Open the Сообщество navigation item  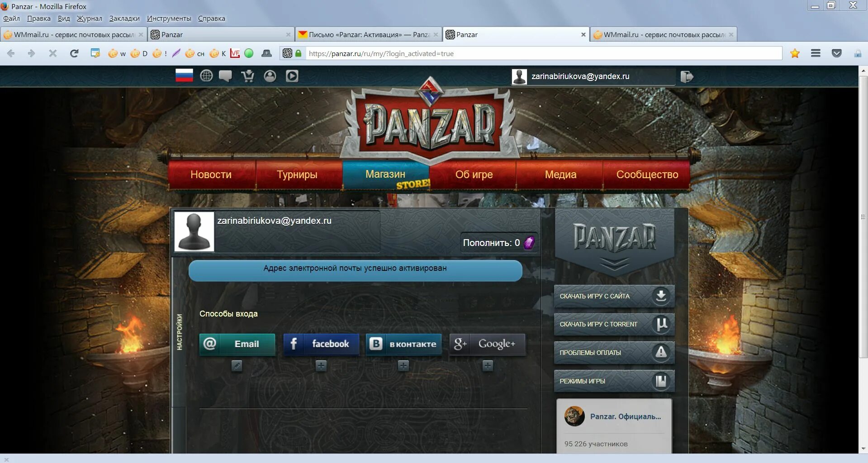647,175
